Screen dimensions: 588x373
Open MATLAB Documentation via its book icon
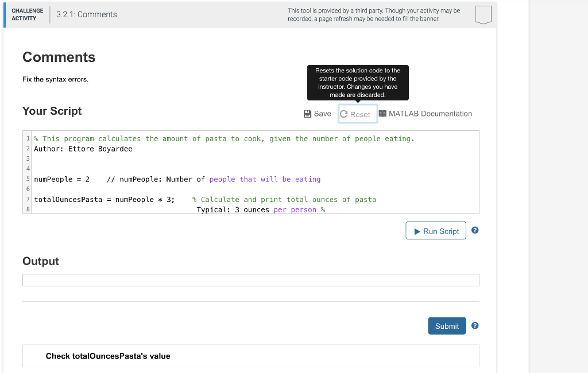[382, 114]
